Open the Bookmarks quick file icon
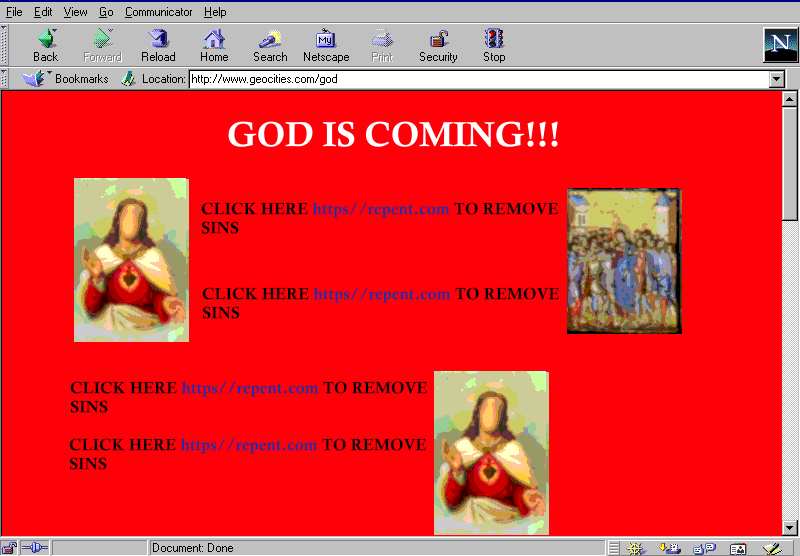The height and width of the screenshot is (556, 800). [35, 79]
